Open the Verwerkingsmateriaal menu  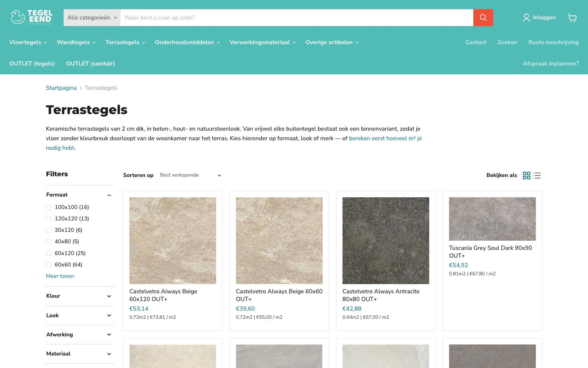click(262, 42)
